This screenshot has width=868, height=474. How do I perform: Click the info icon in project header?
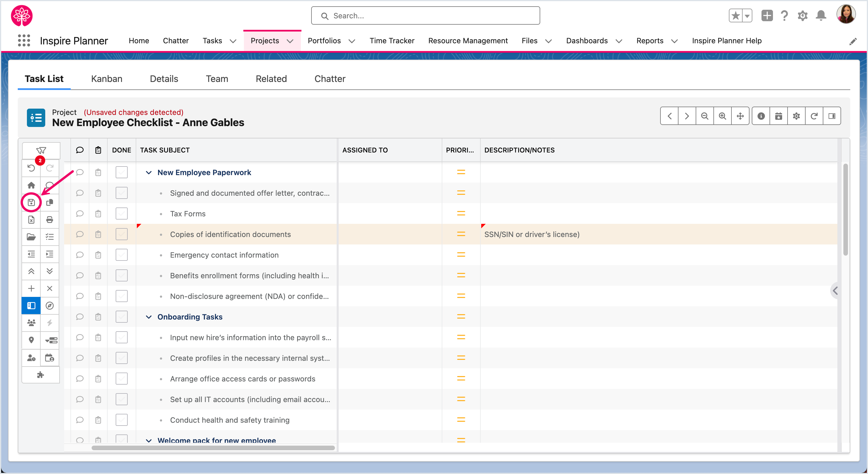point(761,116)
